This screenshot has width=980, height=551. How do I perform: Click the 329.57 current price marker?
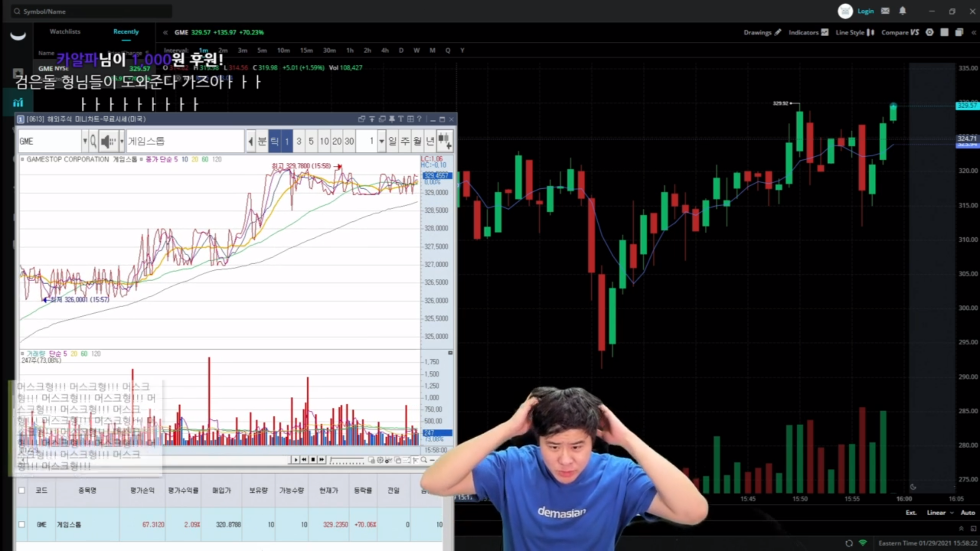(x=967, y=106)
